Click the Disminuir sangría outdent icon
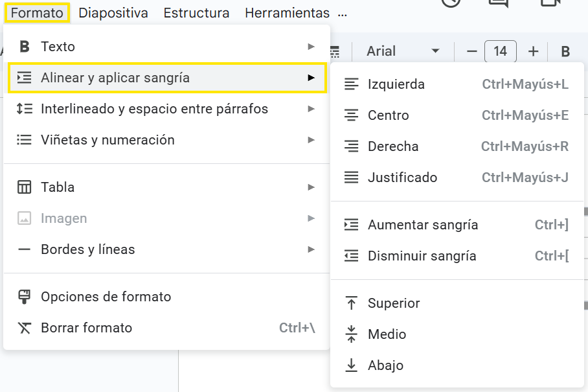This screenshot has height=392, width=588. (x=351, y=256)
